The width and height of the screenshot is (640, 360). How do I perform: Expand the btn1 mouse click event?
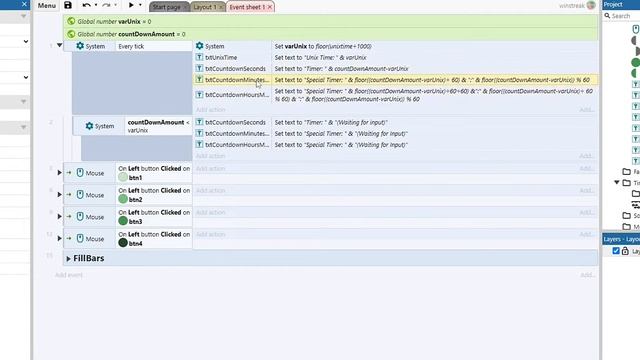(60, 173)
